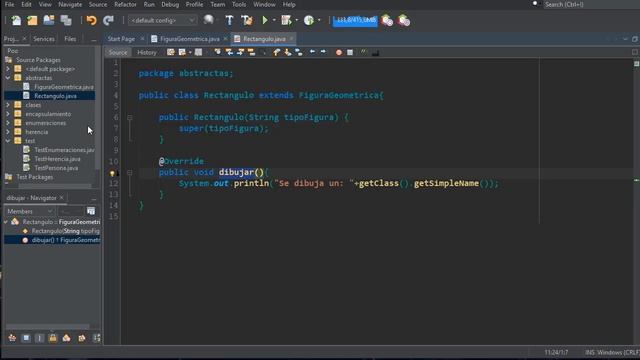This screenshot has width=640, height=360.
Task: Click the Redo arrow icon
Action: (108, 20)
